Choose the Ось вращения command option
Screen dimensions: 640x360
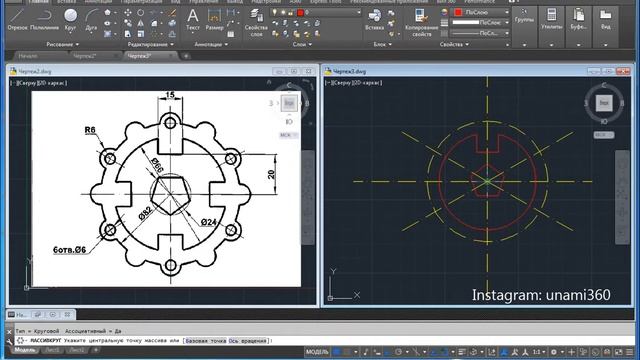coord(247,340)
